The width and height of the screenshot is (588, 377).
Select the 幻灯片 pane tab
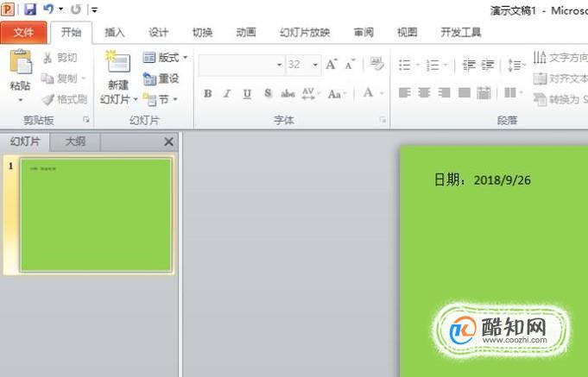click(25, 141)
